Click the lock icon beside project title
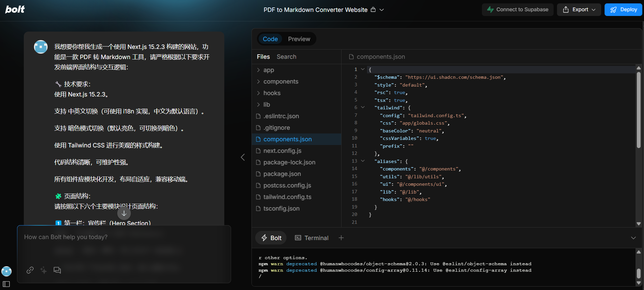Screen dimensions: 644x290 [373, 10]
